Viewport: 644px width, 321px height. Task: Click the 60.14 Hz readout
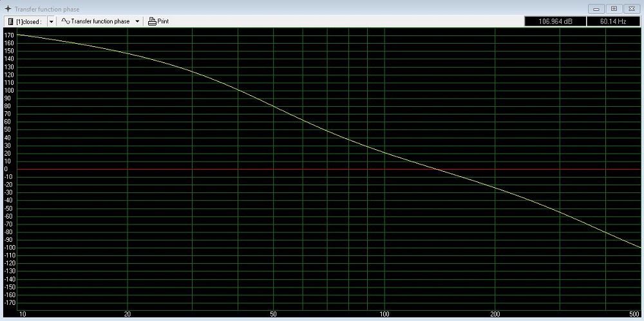point(613,21)
